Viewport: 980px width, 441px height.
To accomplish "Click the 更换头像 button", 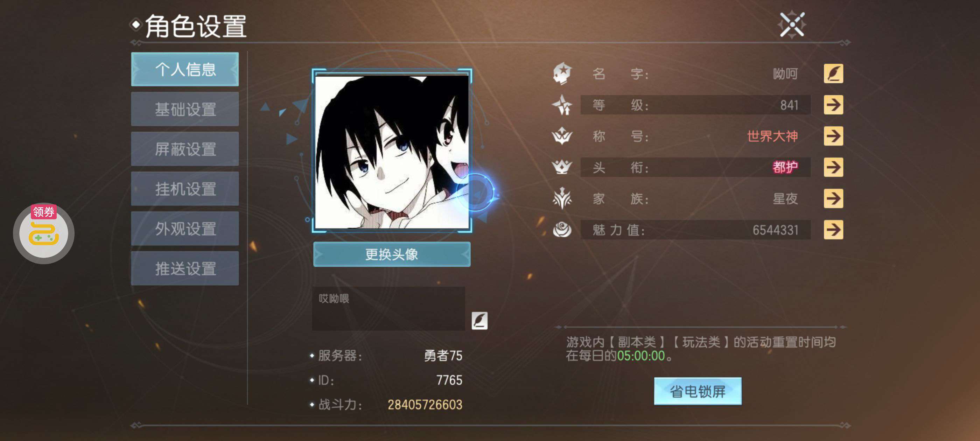I will pos(392,254).
